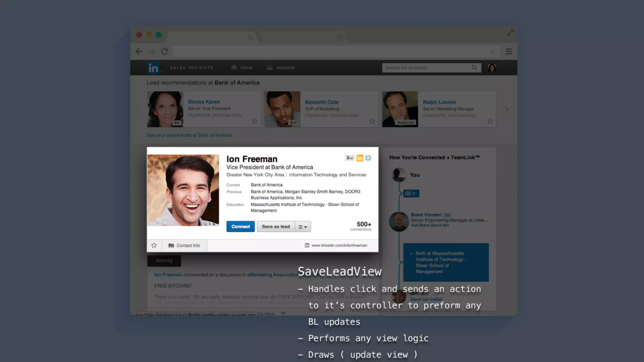
Task: Click the LinkedIn logo icon
Action: coord(153,68)
